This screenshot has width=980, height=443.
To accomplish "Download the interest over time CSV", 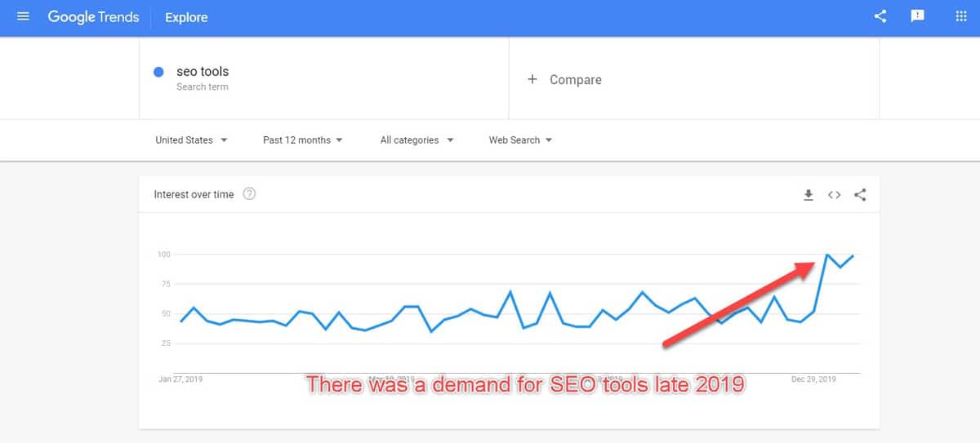I will pos(808,195).
